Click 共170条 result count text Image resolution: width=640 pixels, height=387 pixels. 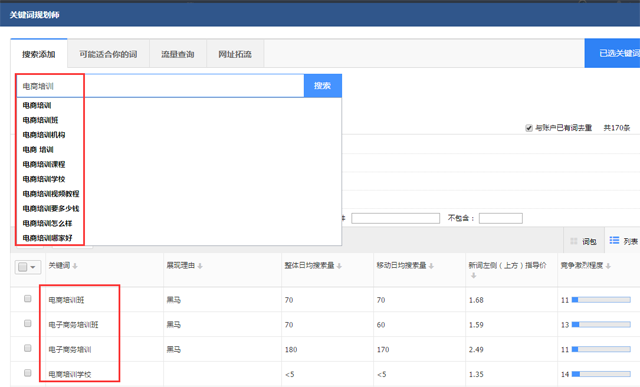pyautogui.click(x=617, y=128)
